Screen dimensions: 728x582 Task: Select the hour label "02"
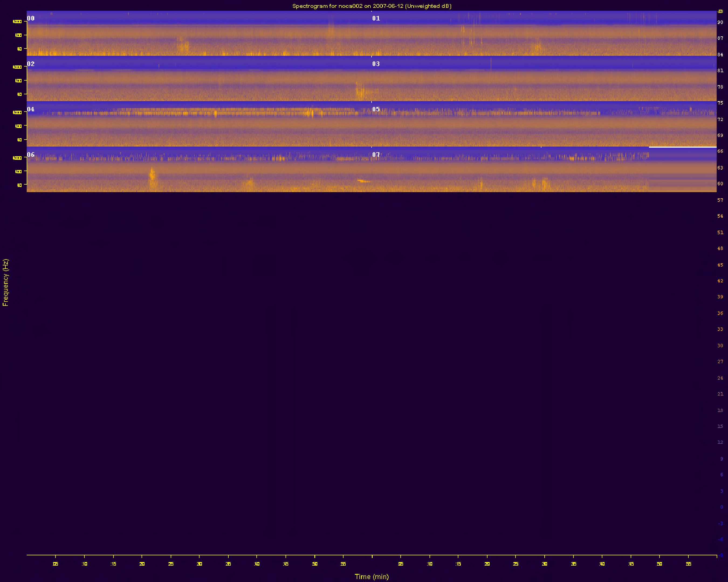coord(31,64)
